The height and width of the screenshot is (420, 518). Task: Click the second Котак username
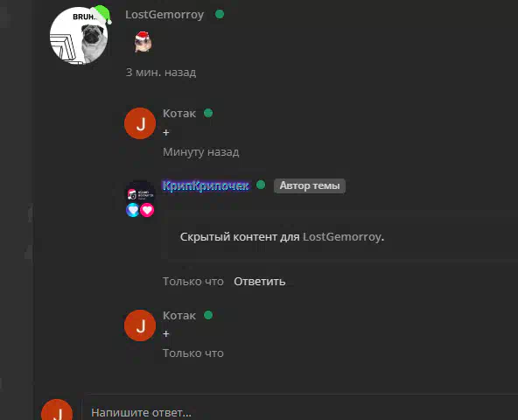click(179, 316)
